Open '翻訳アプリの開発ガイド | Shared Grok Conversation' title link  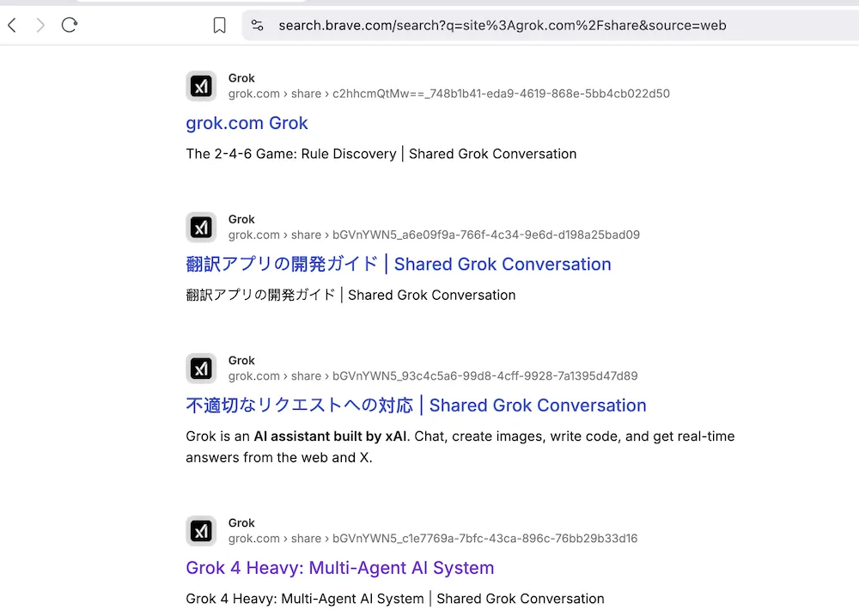(399, 264)
